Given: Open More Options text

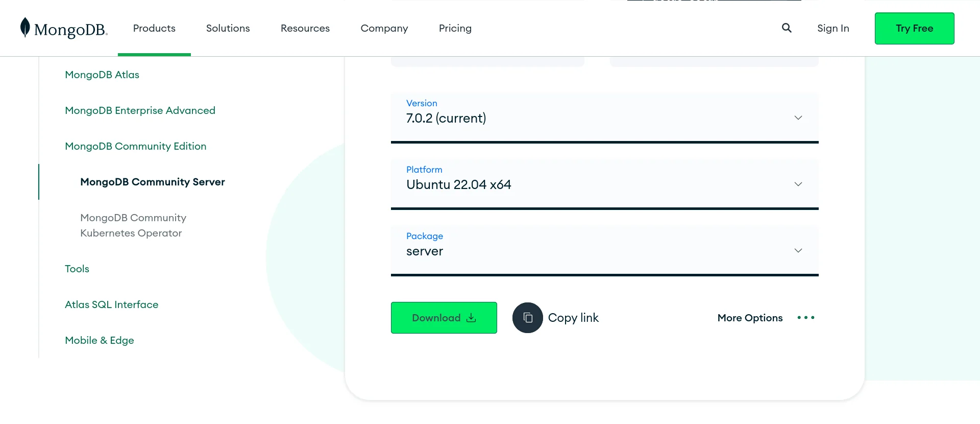Looking at the screenshot, I should pyautogui.click(x=750, y=318).
